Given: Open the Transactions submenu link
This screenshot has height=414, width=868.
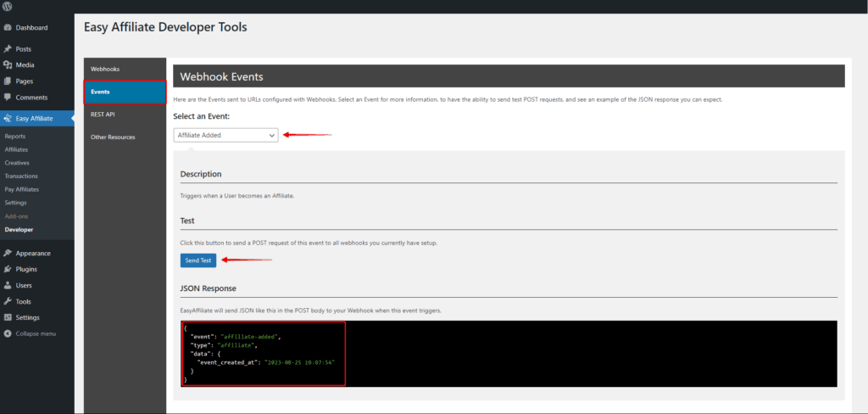Looking at the screenshot, I should (x=20, y=176).
